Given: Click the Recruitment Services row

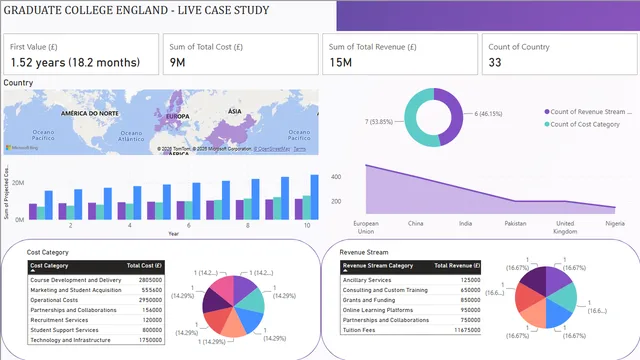Looking at the screenshot, I should pos(96,320).
